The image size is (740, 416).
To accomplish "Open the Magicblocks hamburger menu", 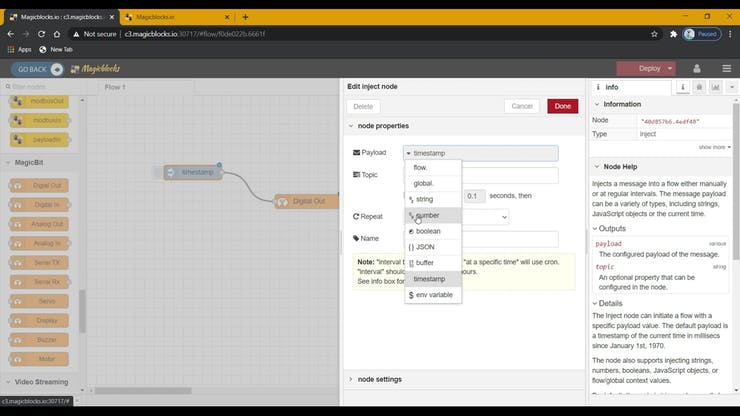I will point(726,68).
